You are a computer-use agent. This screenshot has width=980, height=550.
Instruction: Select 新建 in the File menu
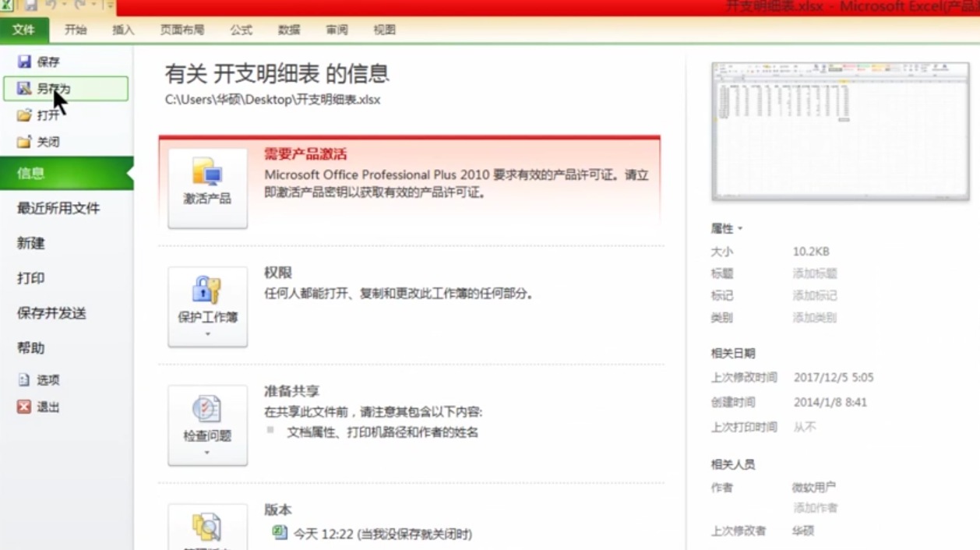point(31,243)
